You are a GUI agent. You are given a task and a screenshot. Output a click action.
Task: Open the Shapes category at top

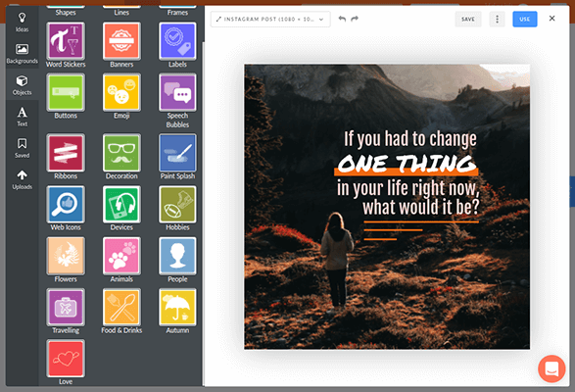tap(66, 11)
